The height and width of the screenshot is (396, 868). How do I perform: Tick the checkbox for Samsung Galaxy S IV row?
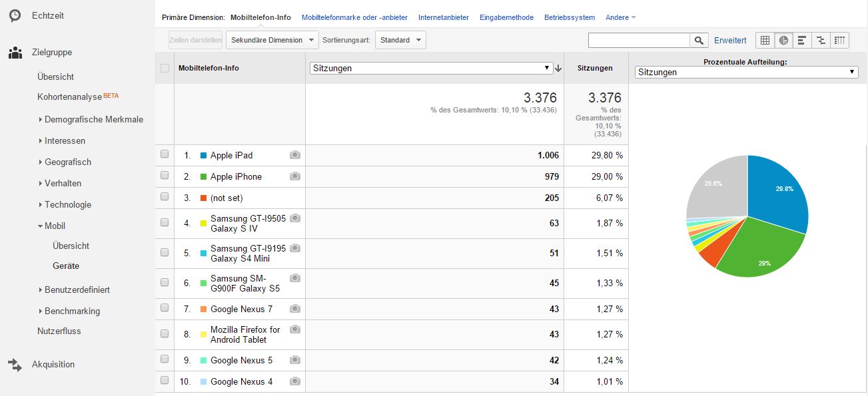coord(165,223)
